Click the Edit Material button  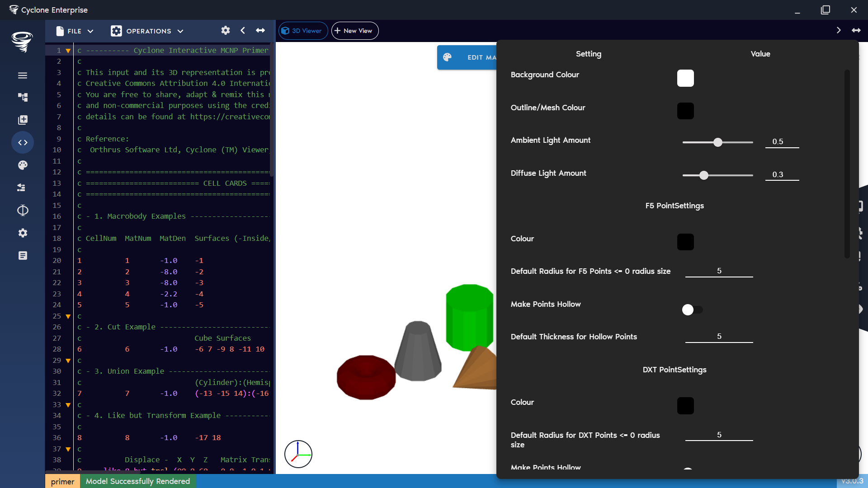470,57
